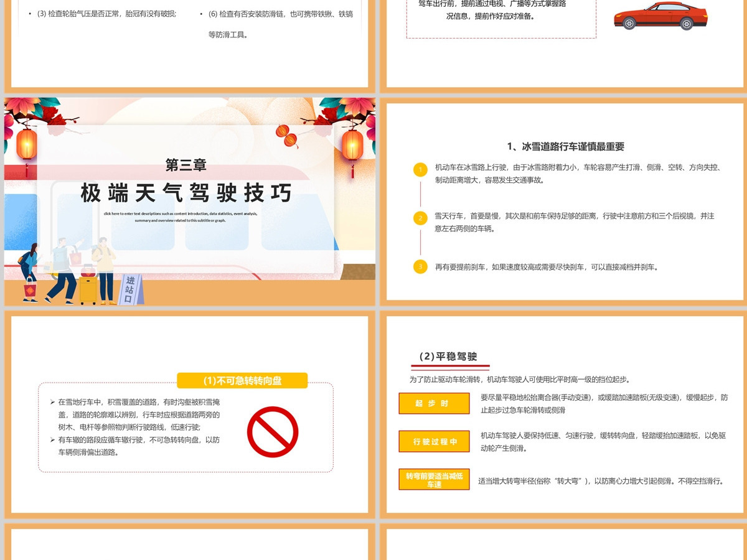Click text starting 再有要提前刹车
Screen dimensions: 747x560
[547, 267]
